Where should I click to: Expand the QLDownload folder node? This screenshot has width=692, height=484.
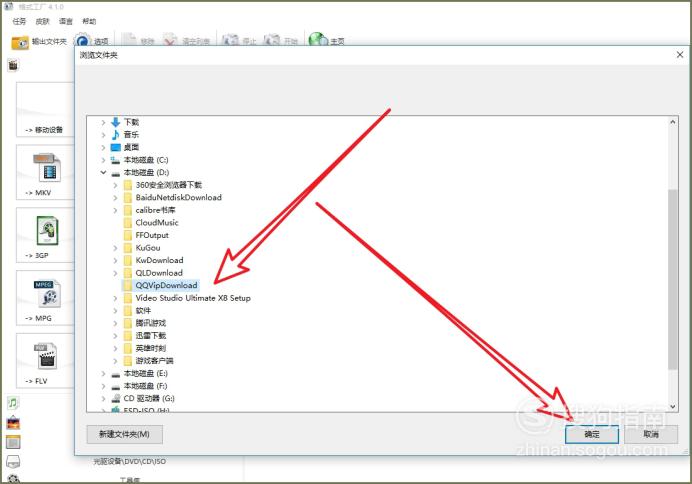pos(116,273)
